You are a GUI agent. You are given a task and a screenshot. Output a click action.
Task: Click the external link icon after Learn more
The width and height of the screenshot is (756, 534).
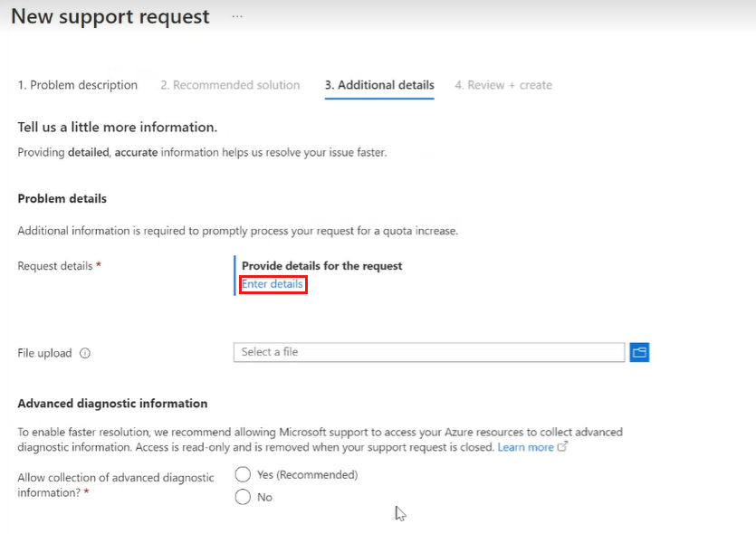pos(562,447)
